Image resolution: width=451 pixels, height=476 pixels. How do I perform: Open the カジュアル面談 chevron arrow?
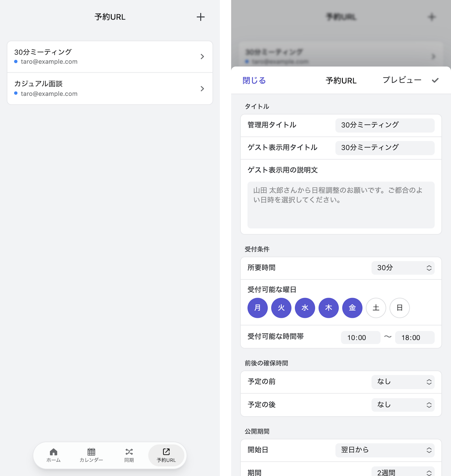coord(202,89)
